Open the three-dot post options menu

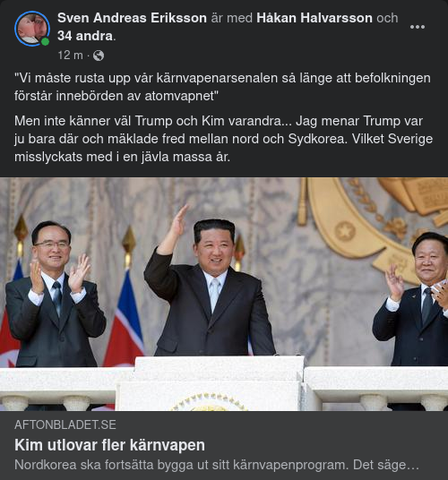[x=417, y=27]
